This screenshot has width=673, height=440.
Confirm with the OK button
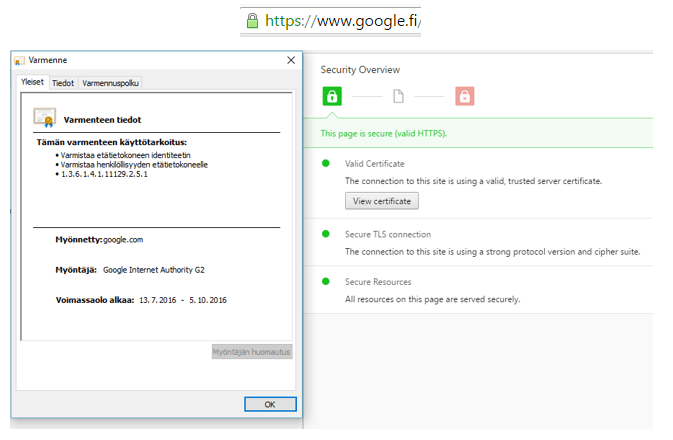270,404
